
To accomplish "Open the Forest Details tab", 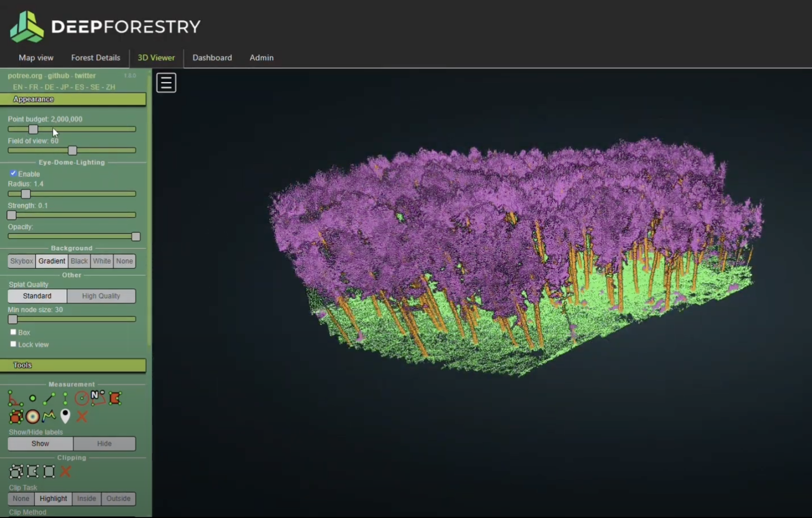I will click(95, 58).
